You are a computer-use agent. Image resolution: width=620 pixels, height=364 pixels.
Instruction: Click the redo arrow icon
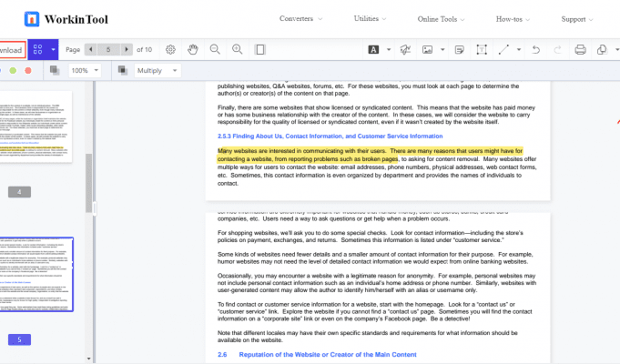coord(557,49)
